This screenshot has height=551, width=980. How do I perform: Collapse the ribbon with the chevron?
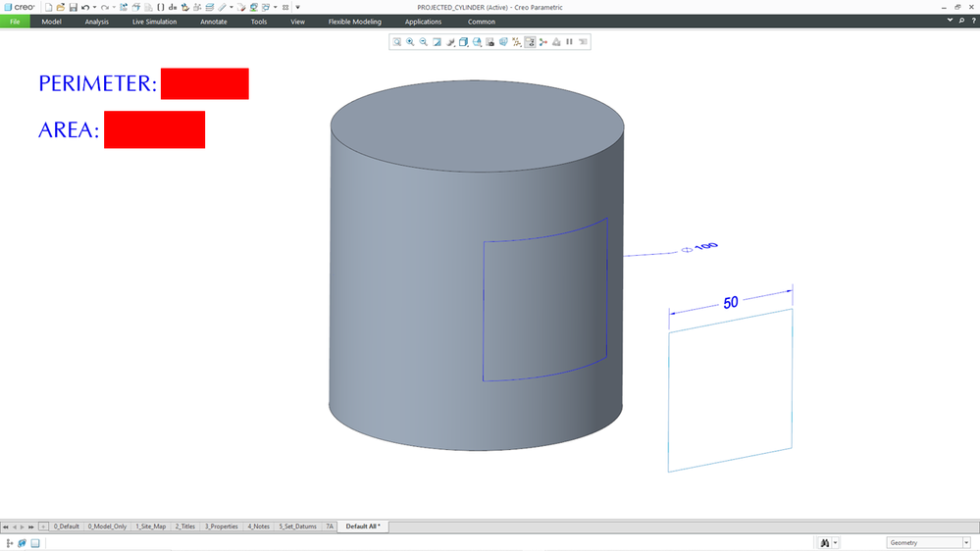point(950,20)
